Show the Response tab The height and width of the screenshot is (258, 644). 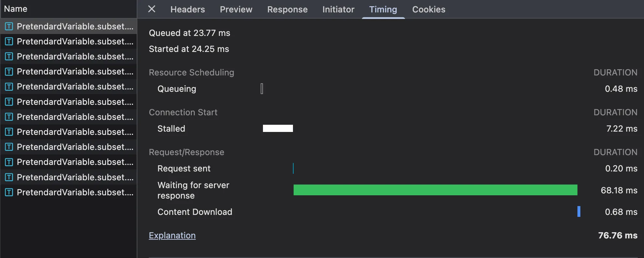click(287, 9)
